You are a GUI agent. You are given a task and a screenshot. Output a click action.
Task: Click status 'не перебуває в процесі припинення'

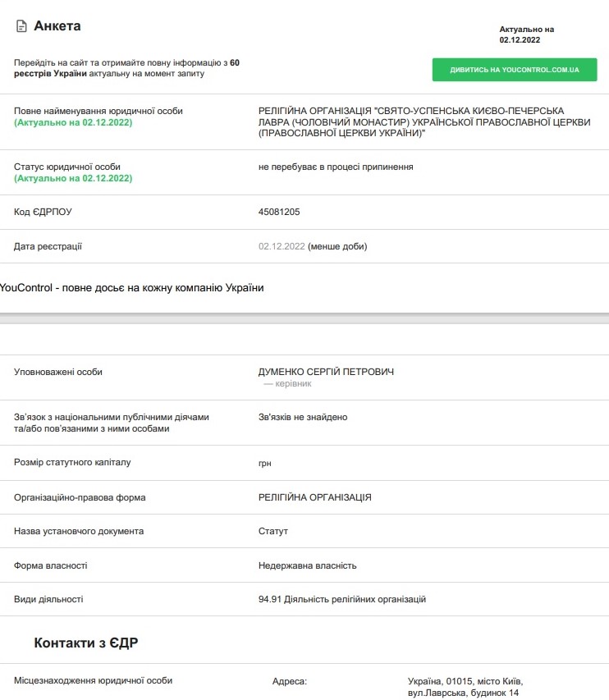336,167
